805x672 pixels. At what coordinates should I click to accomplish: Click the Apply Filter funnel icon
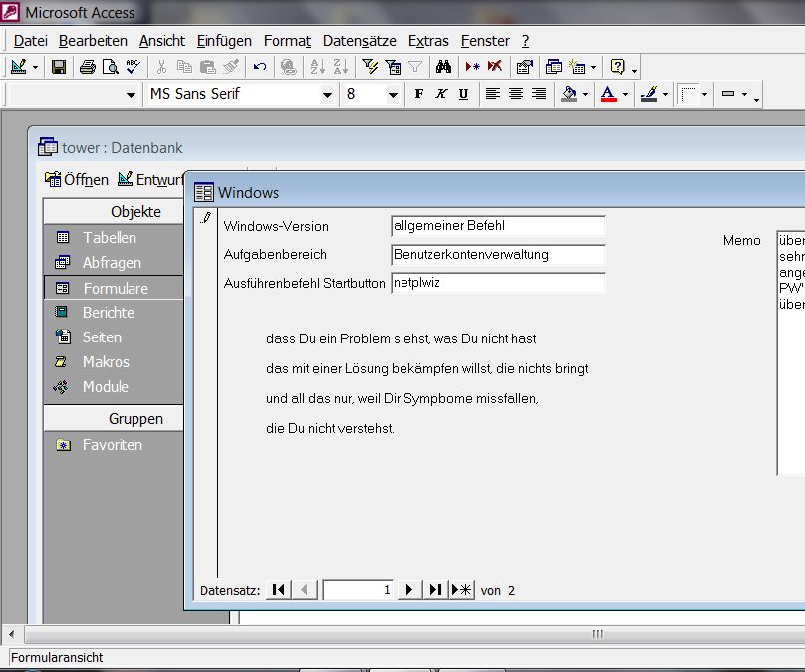point(415,67)
